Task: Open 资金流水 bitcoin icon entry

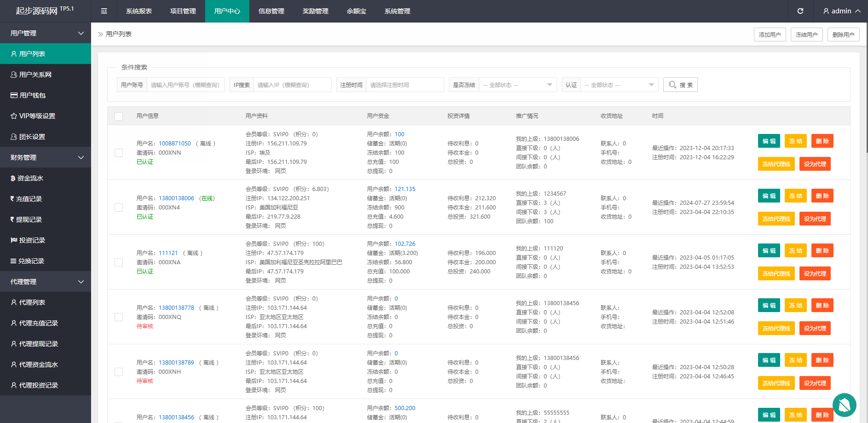Action: tap(13, 178)
